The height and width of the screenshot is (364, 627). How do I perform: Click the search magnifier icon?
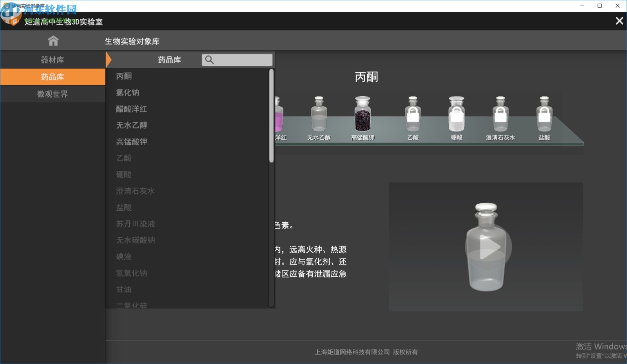(210, 59)
